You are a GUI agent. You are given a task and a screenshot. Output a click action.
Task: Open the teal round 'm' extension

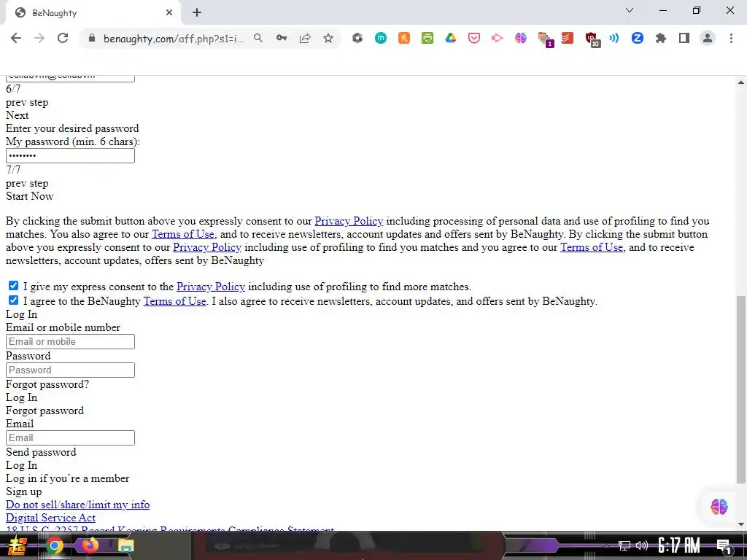[x=381, y=38]
